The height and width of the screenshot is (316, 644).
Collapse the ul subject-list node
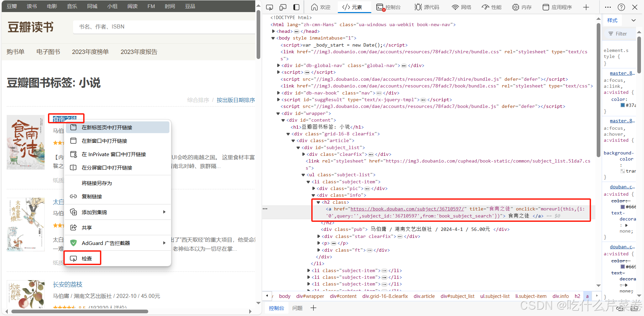point(303,175)
